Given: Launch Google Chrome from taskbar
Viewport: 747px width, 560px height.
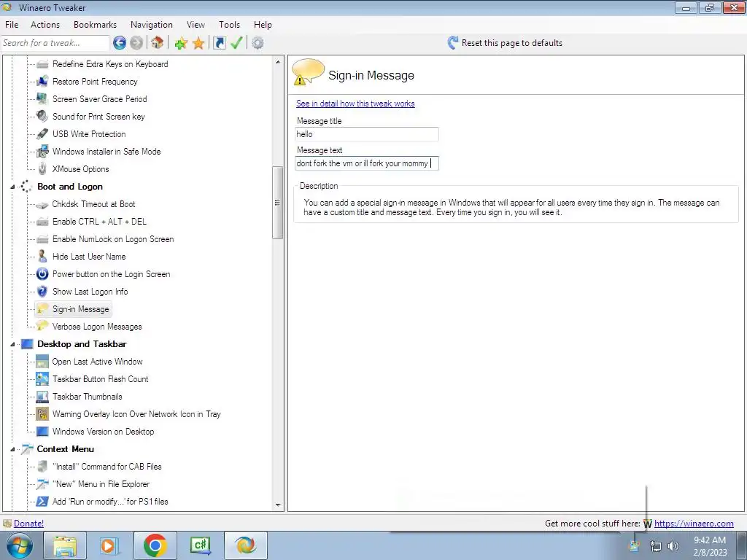Looking at the screenshot, I should pyautogui.click(x=155, y=545).
